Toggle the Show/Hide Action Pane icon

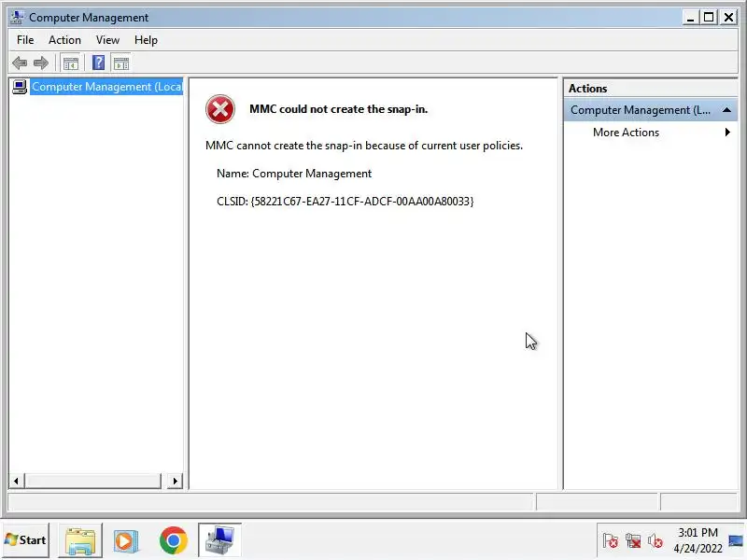tap(121, 63)
